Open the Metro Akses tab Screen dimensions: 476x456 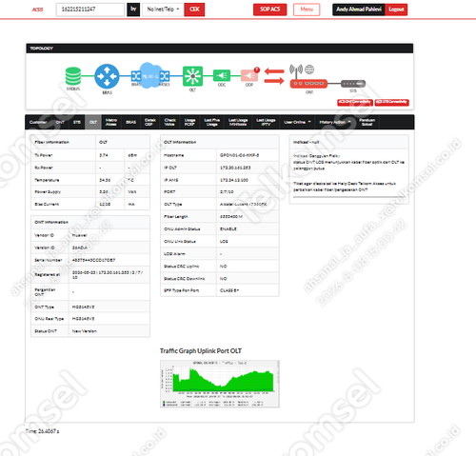[x=111, y=122]
